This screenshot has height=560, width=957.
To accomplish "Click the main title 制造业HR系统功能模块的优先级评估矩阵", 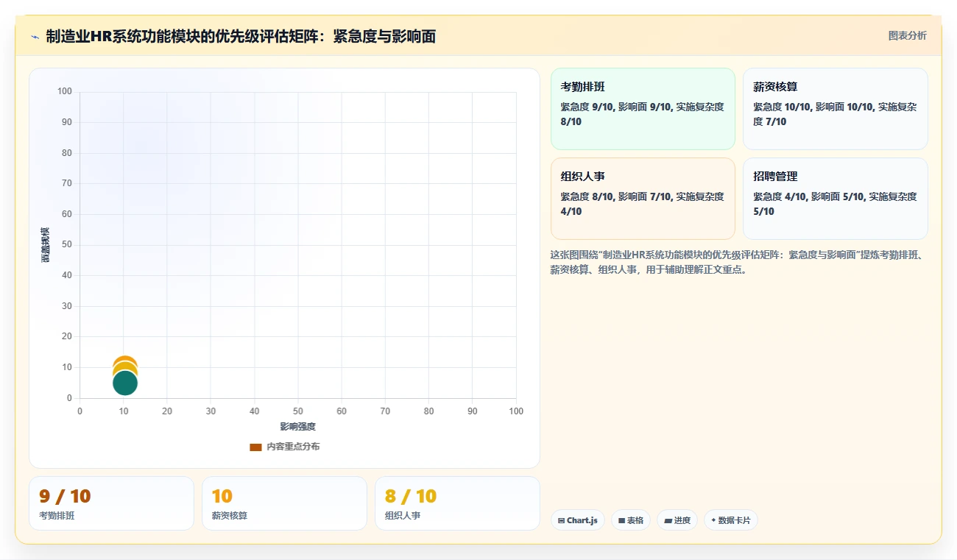I will 241,36.
